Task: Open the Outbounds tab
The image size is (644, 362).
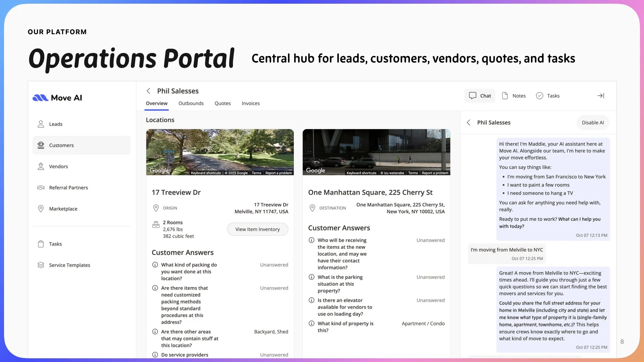Action: 191,104
